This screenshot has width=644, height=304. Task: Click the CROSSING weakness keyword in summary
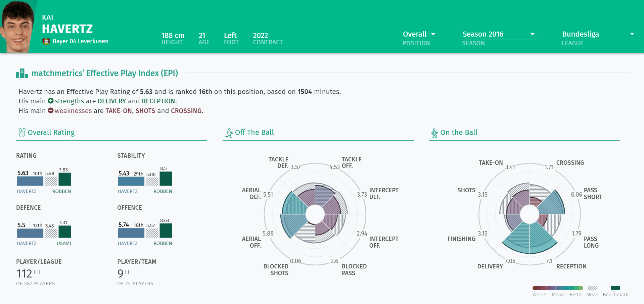(186, 111)
